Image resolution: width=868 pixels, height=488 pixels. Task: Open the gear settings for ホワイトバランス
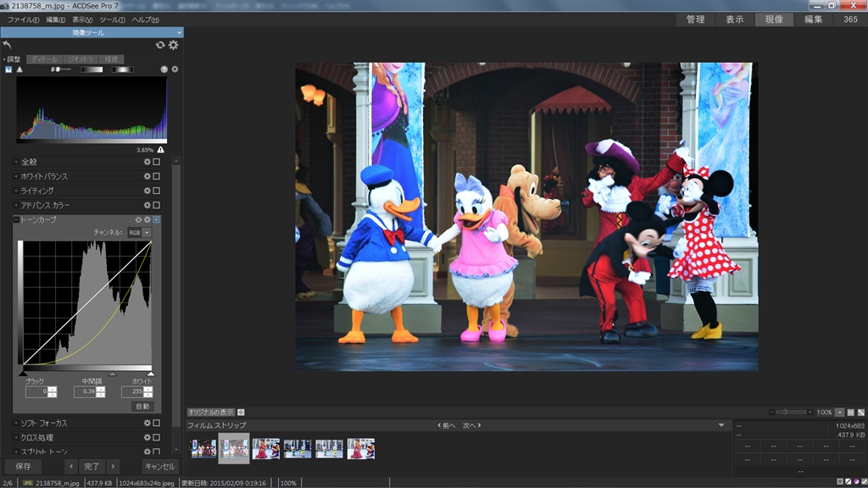pos(147,176)
